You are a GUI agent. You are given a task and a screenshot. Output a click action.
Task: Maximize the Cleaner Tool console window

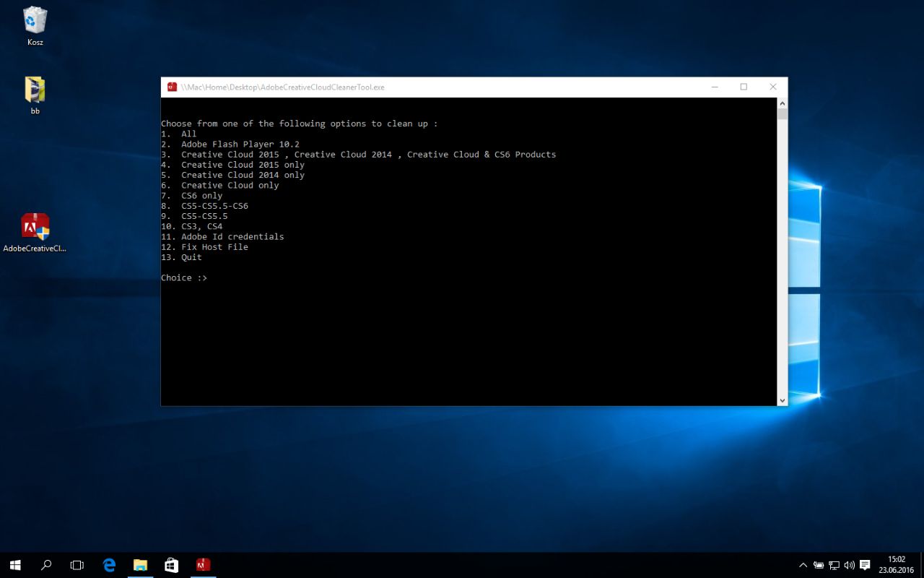click(744, 87)
